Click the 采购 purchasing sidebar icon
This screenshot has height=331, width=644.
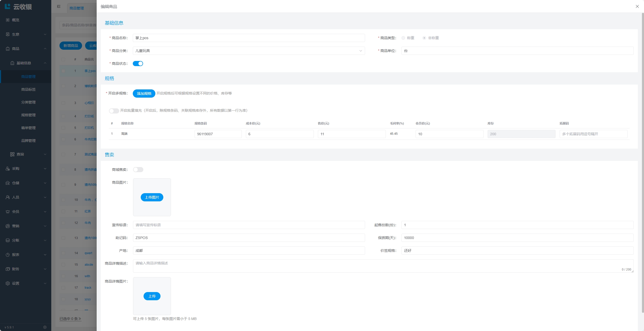(8, 169)
